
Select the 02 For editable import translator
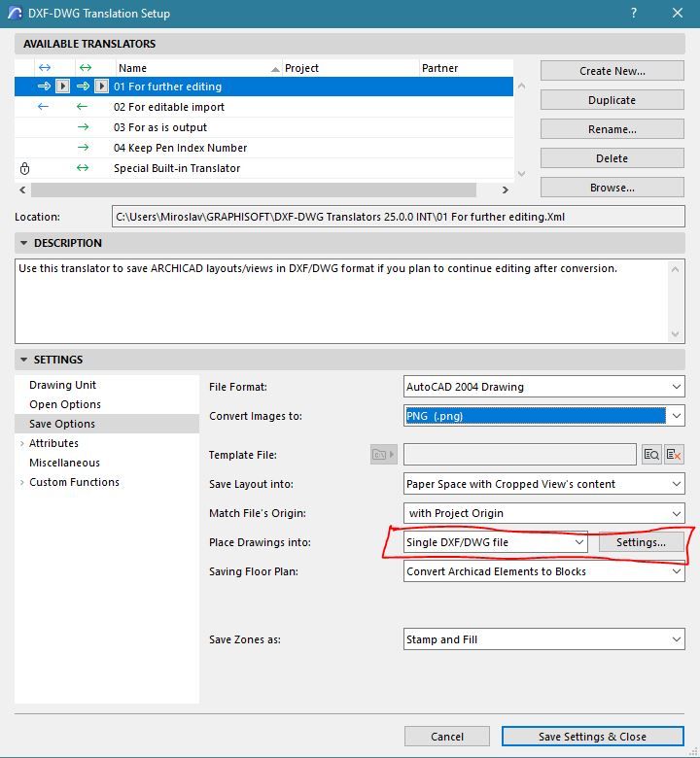click(x=263, y=107)
